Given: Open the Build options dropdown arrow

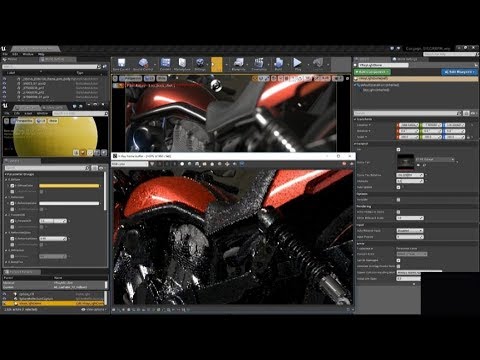Looking at the screenshot, I should coord(288,64).
